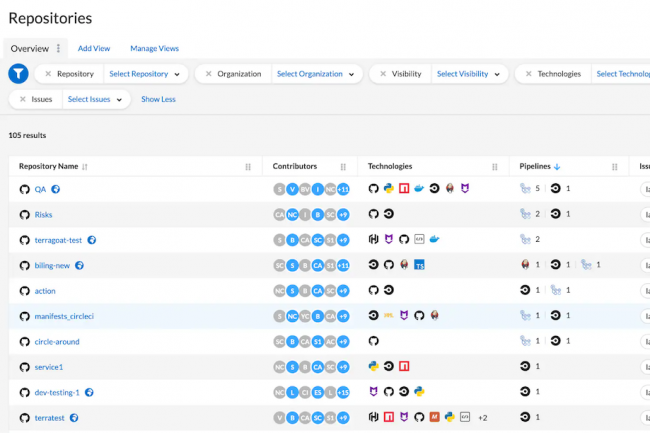Click the Show Less link
Image resolution: width=650 pixels, height=433 pixels.
coord(158,100)
